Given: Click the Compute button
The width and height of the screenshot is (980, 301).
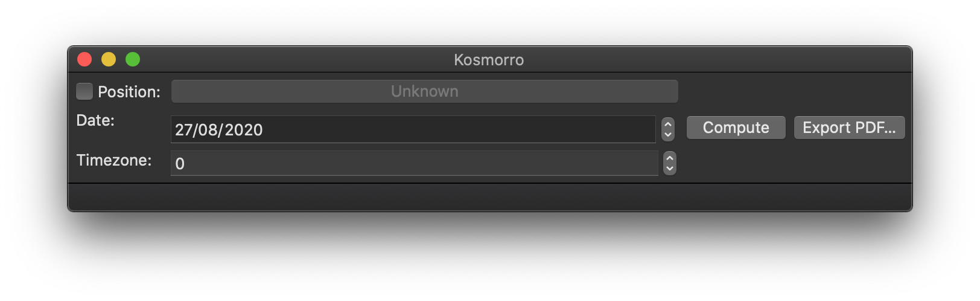Looking at the screenshot, I should [x=736, y=128].
